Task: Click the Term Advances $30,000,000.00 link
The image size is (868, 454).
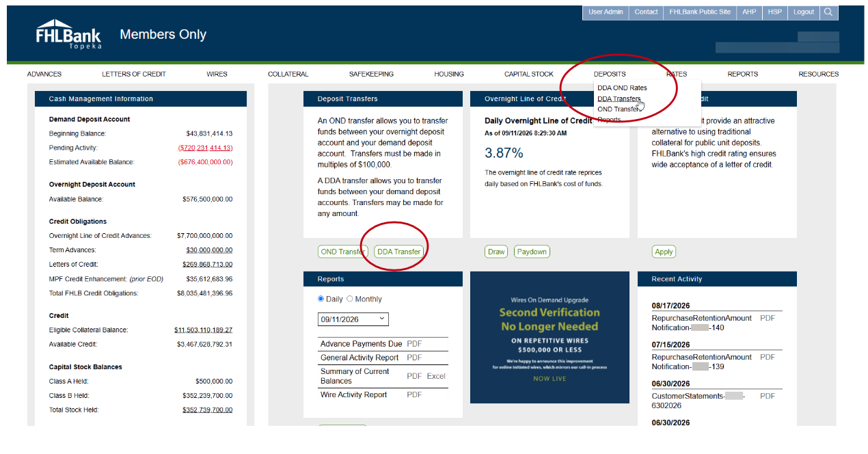Action: tap(209, 250)
